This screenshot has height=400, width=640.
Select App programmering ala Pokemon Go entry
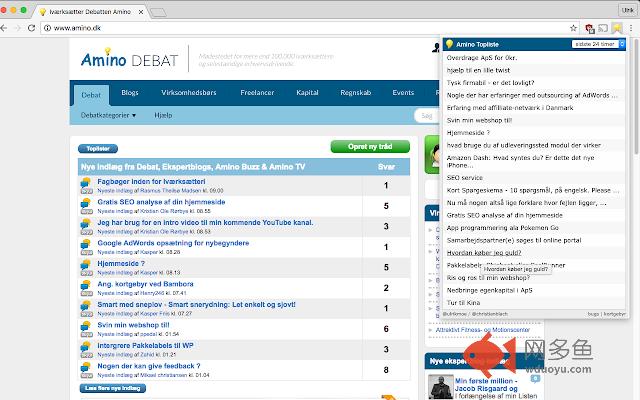coord(502,228)
